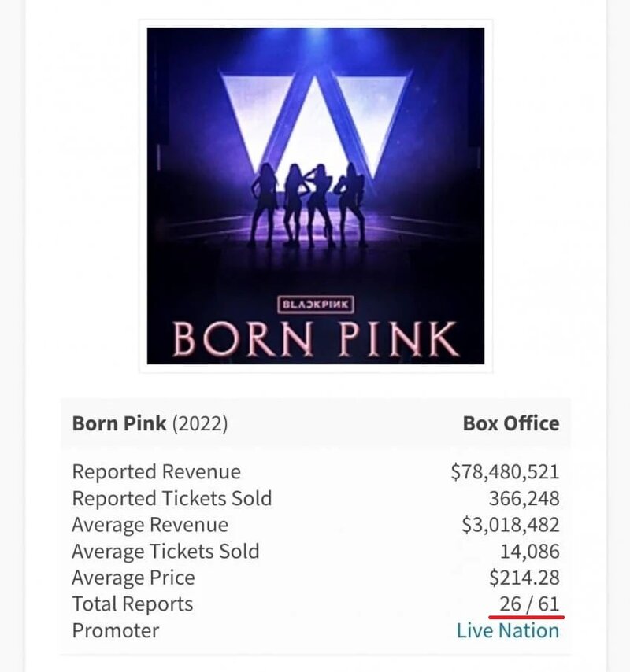Select the Total Reports row label

click(132, 604)
